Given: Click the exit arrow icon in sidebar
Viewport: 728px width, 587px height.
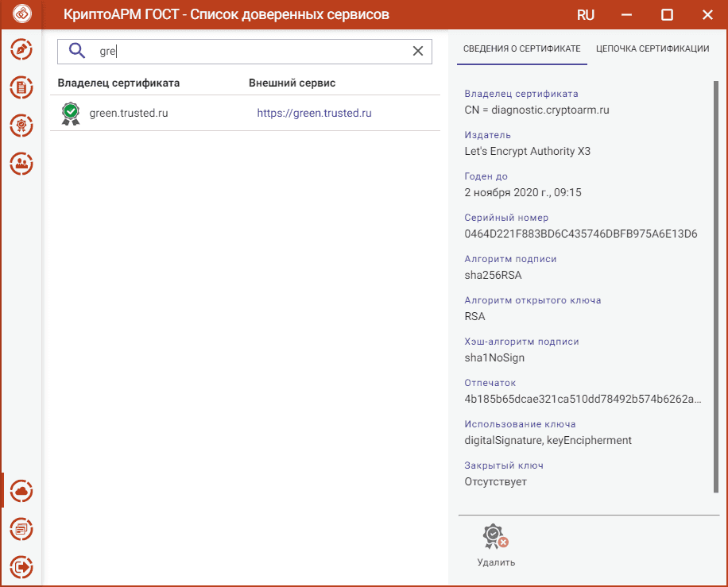Looking at the screenshot, I should tap(21, 567).
